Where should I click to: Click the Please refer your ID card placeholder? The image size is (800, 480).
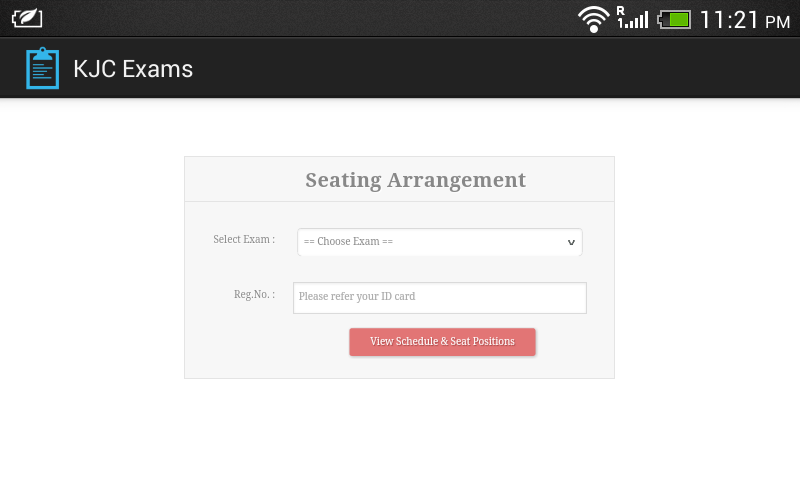(x=357, y=296)
